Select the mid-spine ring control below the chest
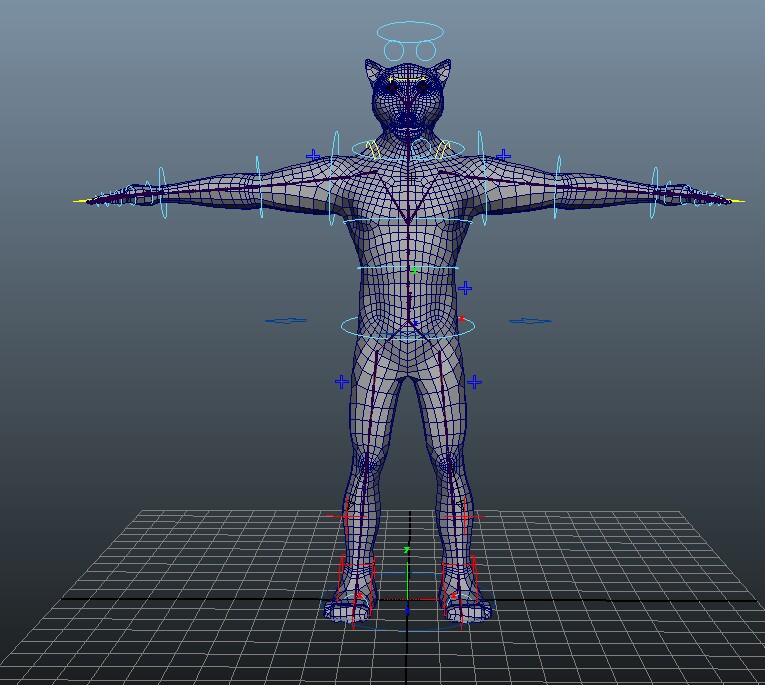The image size is (765, 685). 408,268
